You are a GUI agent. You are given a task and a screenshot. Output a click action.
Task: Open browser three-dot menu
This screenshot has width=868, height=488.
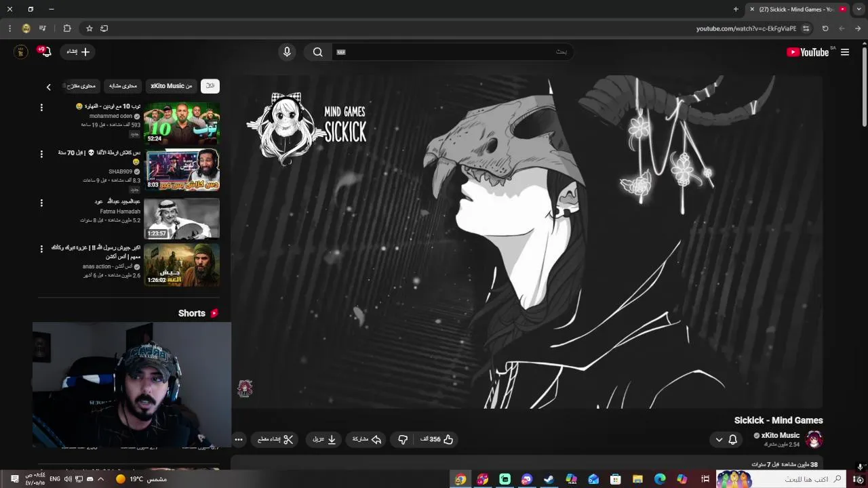coord(9,28)
